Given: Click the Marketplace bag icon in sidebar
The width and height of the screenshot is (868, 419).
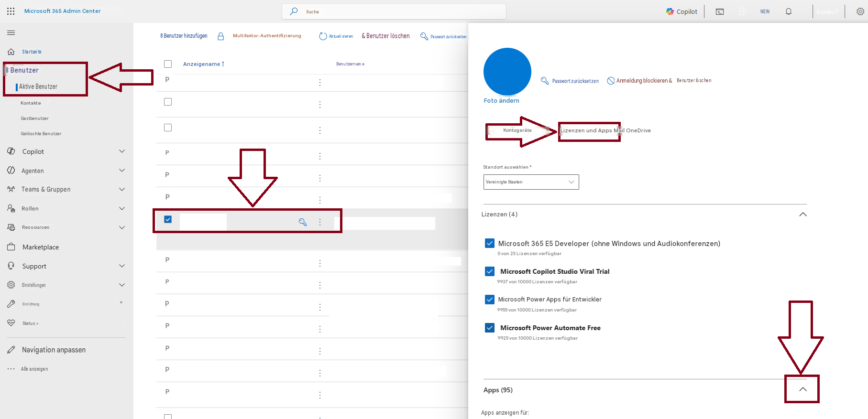Looking at the screenshot, I should 11,247.
